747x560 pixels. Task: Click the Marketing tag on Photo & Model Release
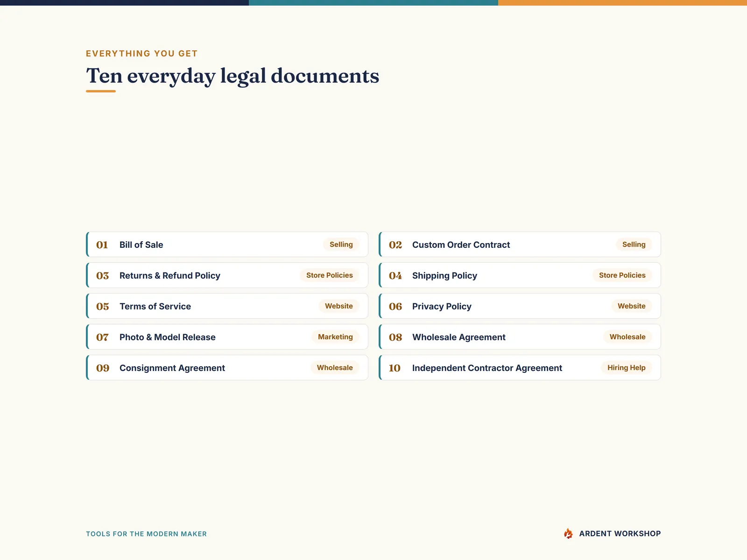click(x=335, y=337)
